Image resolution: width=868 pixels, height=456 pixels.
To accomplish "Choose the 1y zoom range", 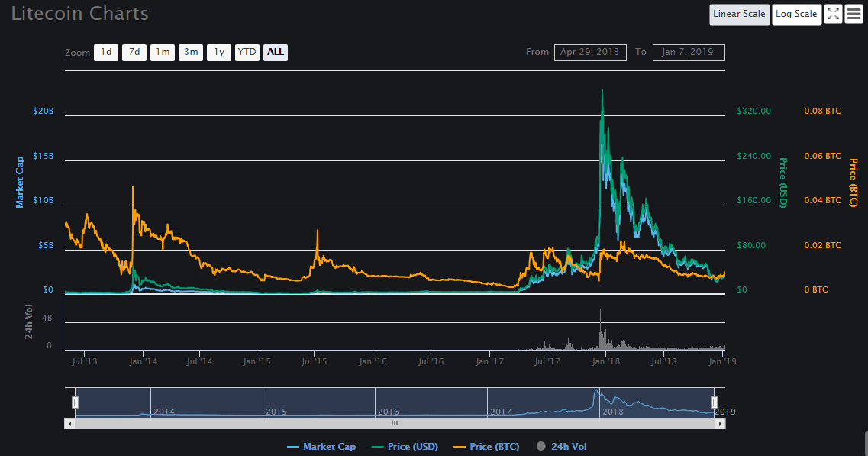I will point(219,52).
